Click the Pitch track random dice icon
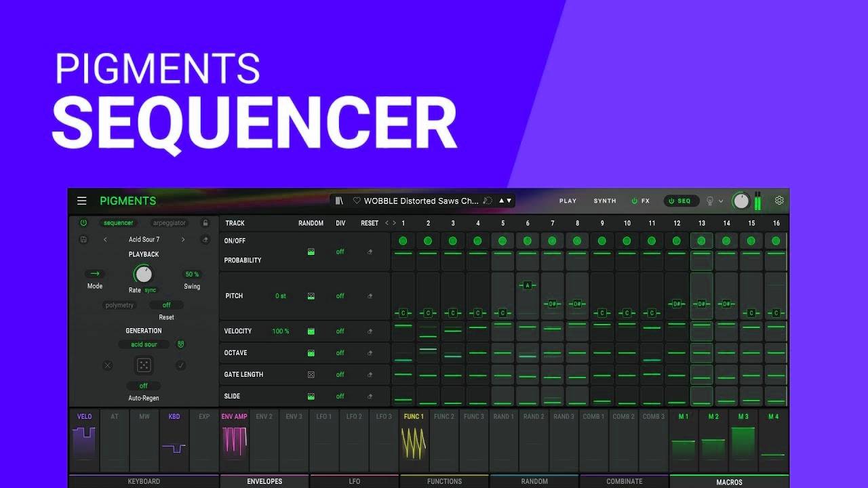Image resolution: width=868 pixels, height=488 pixels. 311,296
